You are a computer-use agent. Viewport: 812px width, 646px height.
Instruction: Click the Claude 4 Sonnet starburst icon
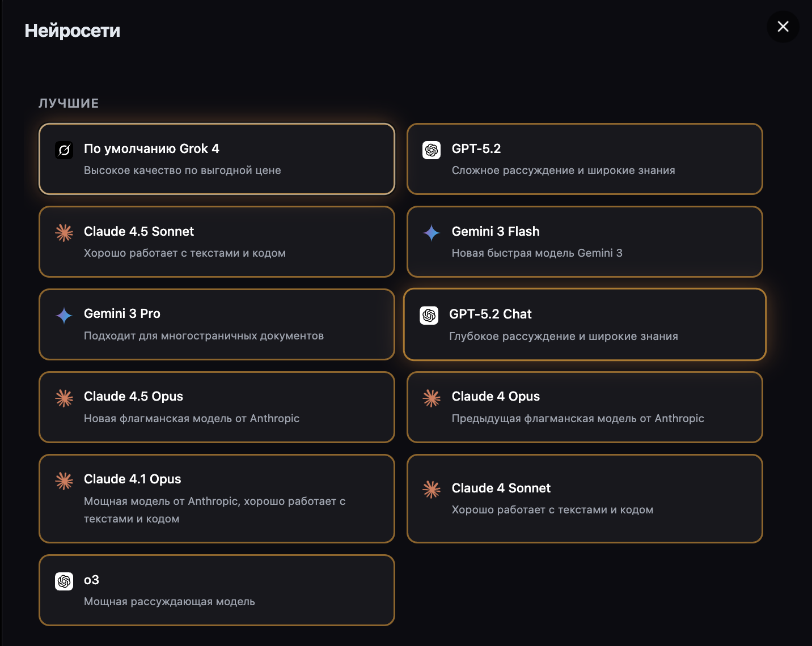coord(432,490)
